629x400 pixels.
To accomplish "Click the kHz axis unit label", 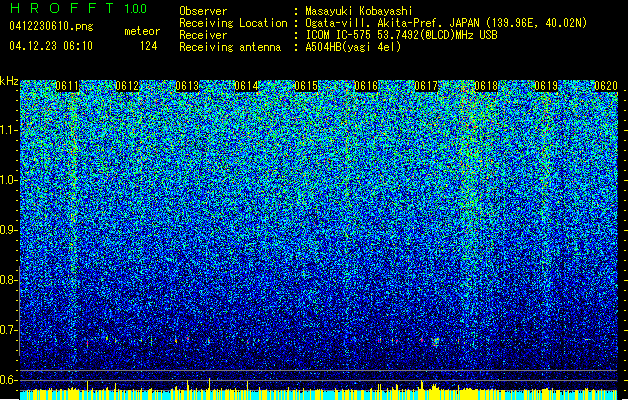I will (9, 81).
